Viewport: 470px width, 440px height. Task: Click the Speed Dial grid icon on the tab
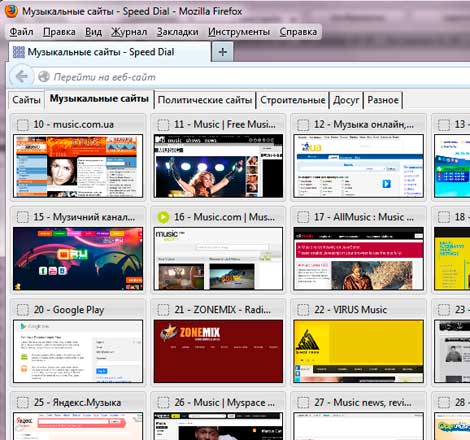coord(19,52)
